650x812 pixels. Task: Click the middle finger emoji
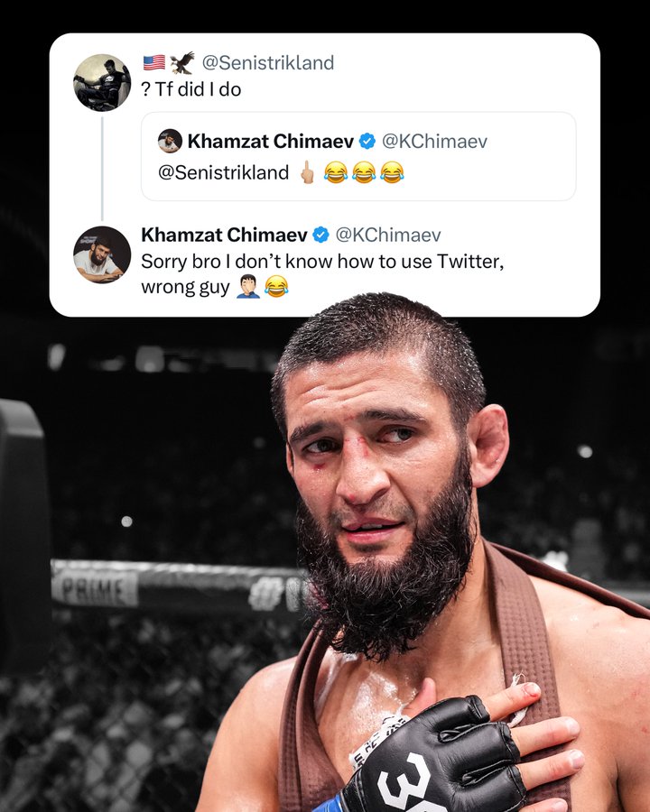[x=307, y=172]
